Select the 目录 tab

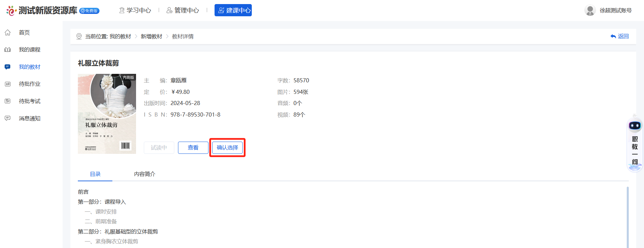(95, 174)
